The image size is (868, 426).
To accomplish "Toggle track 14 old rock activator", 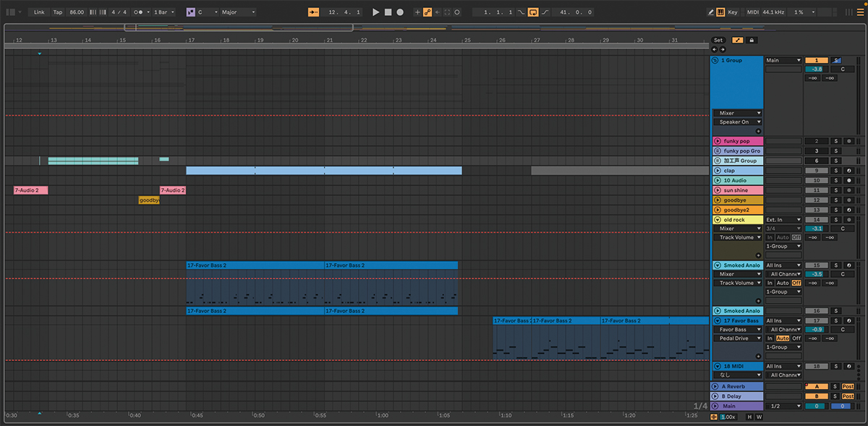I will tap(817, 220).
